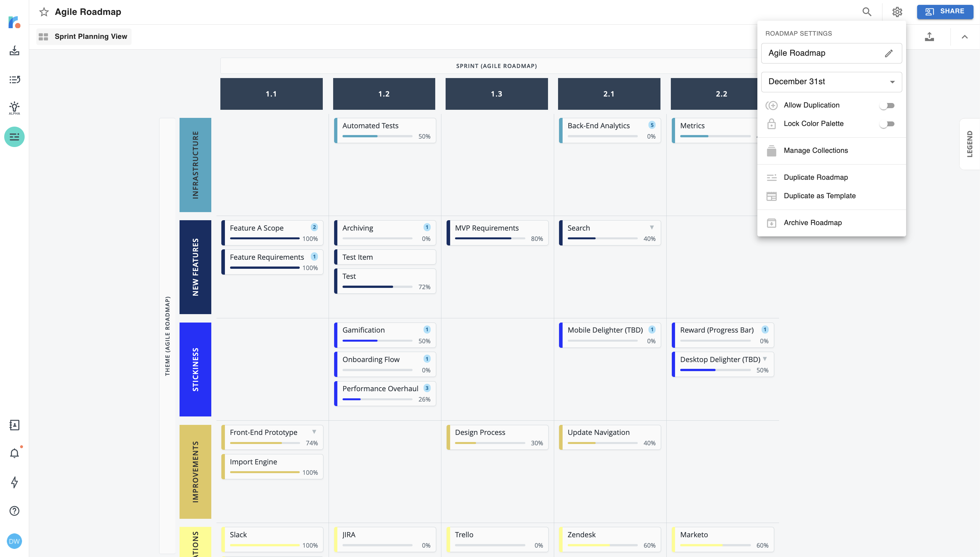Viewport: 980px width, 557px height.
Task: Favorite the roadmap with the star icon
Action: click(x=44, y=12)
